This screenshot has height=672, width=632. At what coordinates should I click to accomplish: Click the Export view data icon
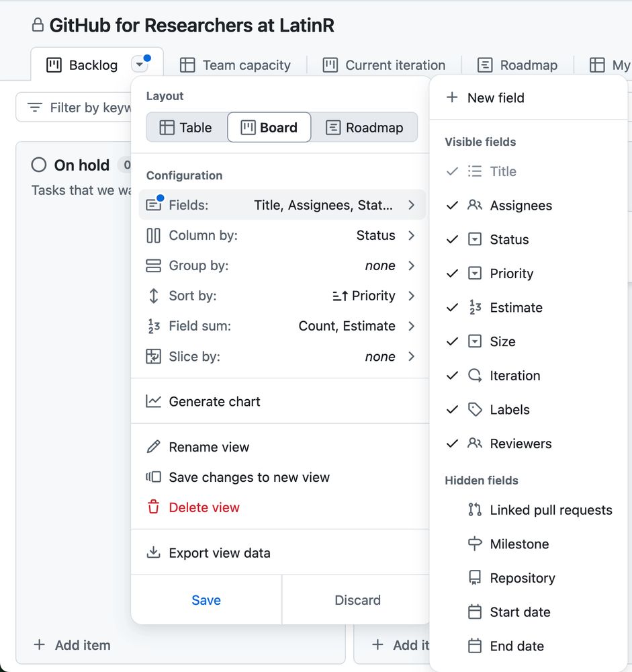tap(155, 552)
